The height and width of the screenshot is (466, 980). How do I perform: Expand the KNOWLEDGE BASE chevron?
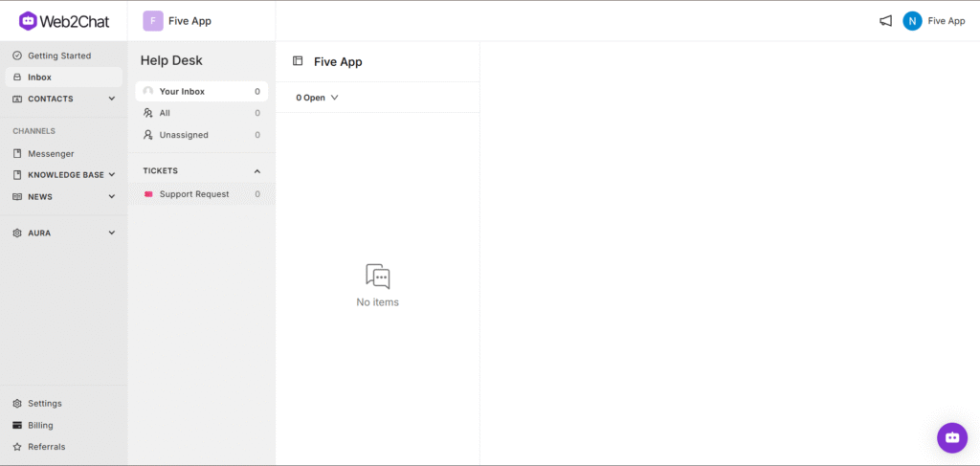point(112,175)
